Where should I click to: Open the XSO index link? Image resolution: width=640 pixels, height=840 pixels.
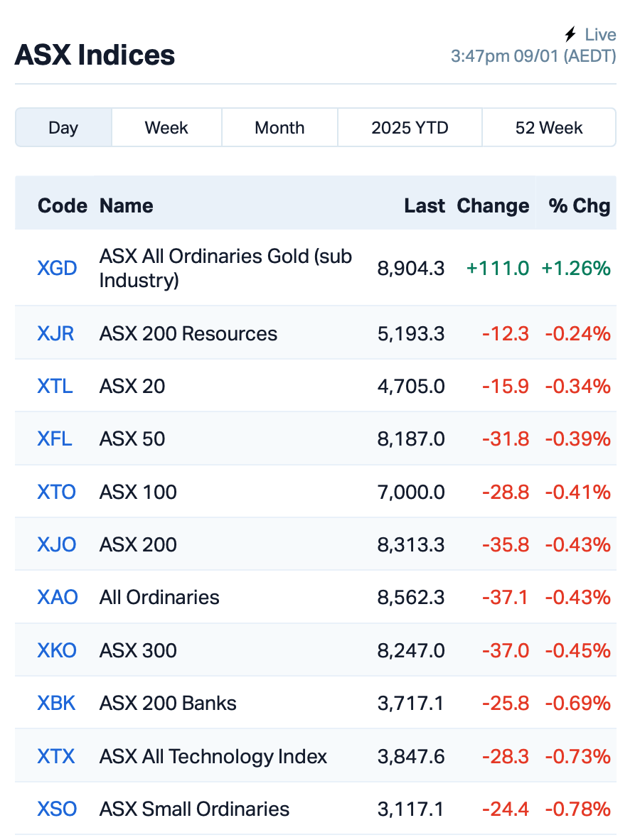point(57,809)
